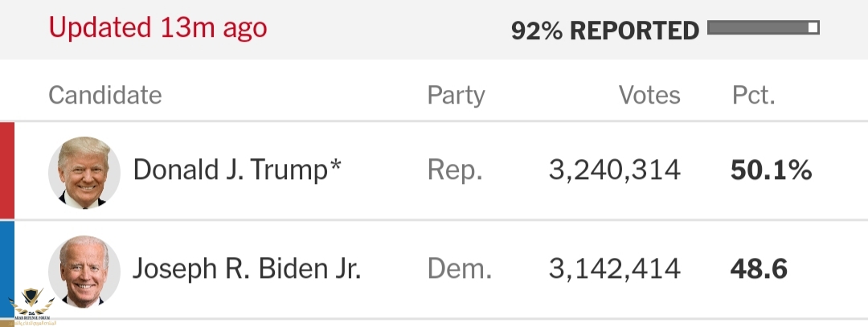Click the 48.6 percentage value

(758, 269)
